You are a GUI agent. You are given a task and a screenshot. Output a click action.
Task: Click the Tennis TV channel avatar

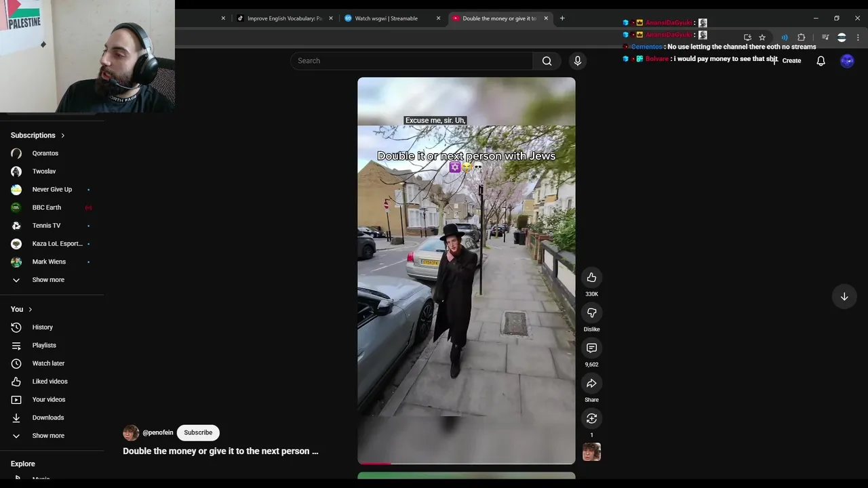tap(16, 226)
